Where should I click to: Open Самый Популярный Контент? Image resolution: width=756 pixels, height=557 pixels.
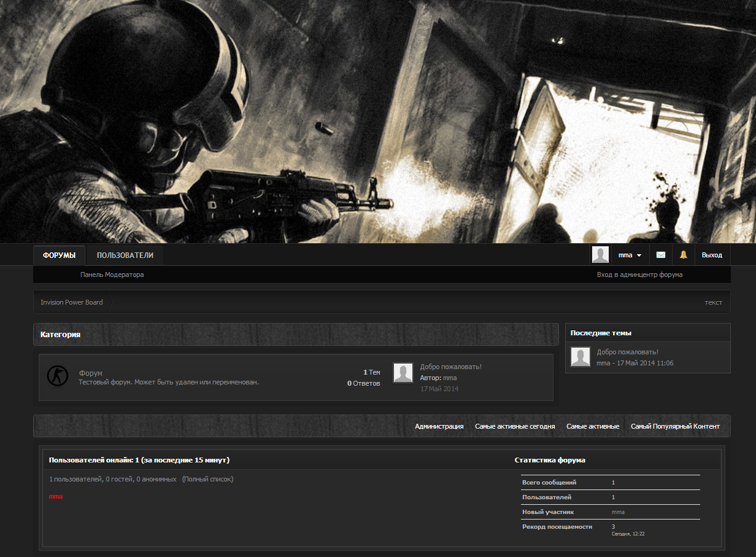click(x=675, y=426)
